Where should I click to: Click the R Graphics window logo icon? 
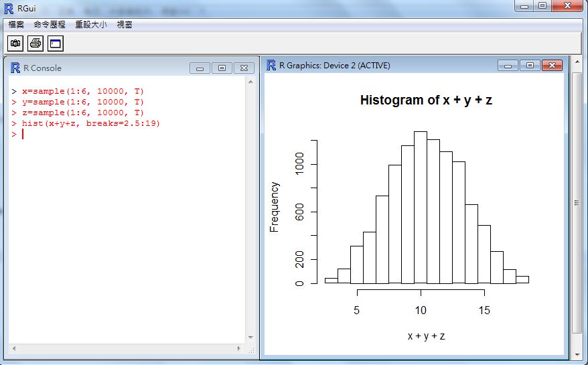[271, 65]
